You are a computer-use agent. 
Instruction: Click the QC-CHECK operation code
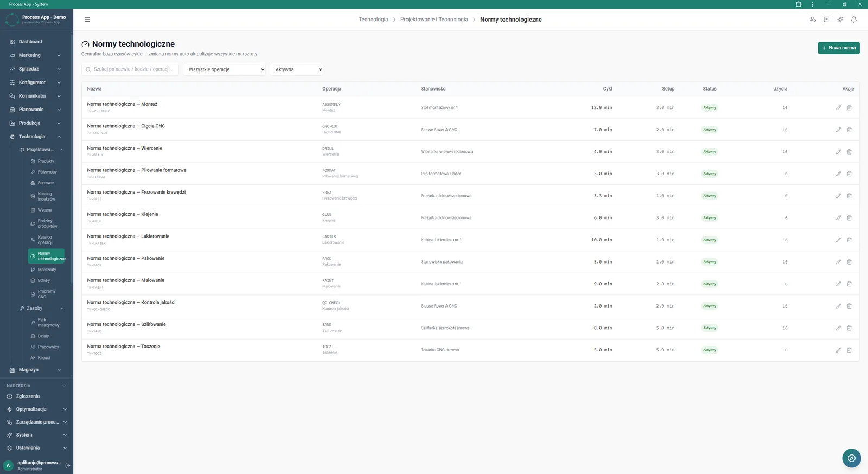pos(331,303)
